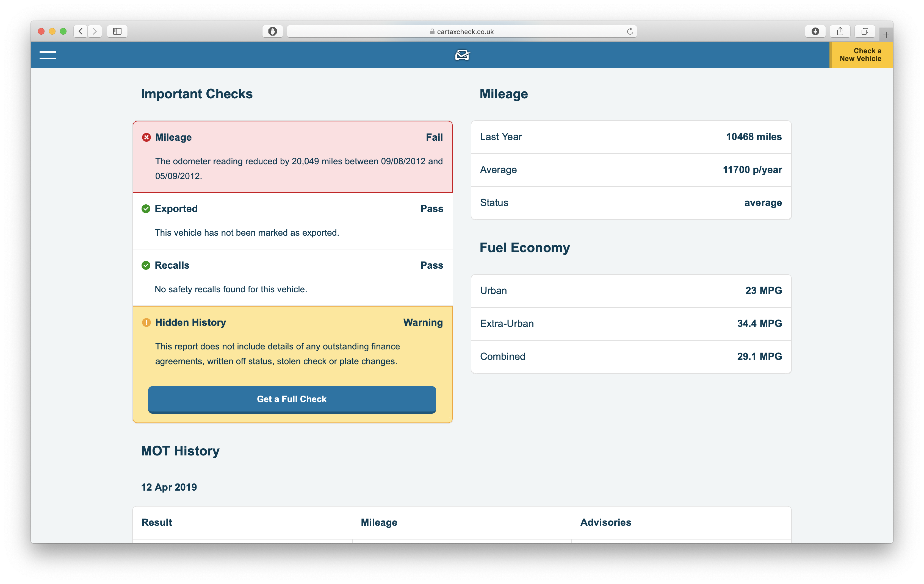
Task: Click the Hidden History title
Action: coord(191,322)
